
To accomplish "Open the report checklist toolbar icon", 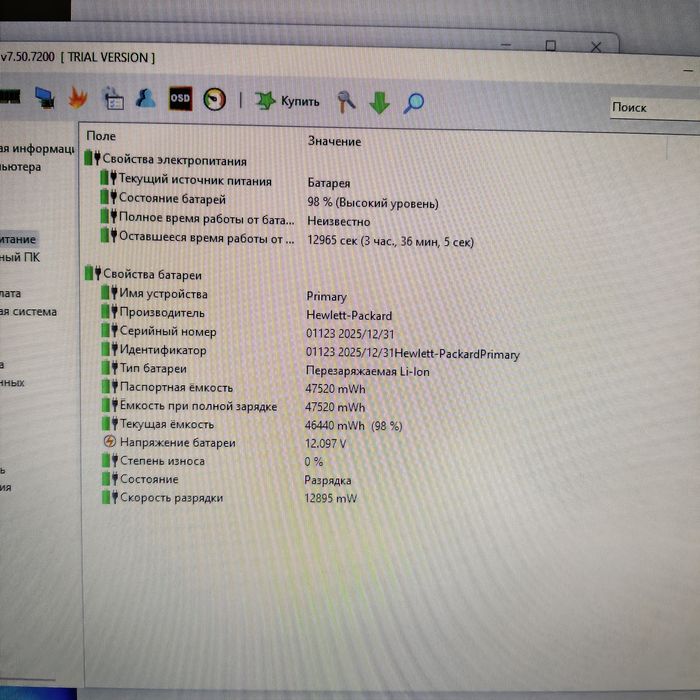I will tap(113, 98).
